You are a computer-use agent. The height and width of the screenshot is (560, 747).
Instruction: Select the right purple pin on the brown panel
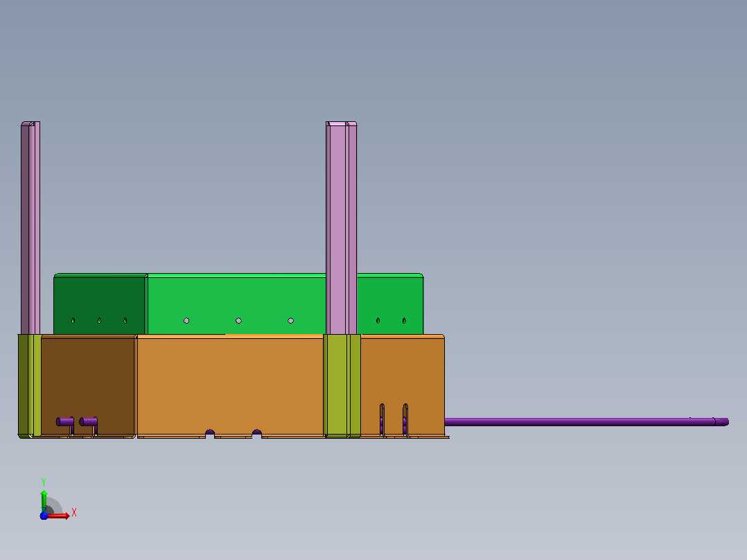(89, 422)
